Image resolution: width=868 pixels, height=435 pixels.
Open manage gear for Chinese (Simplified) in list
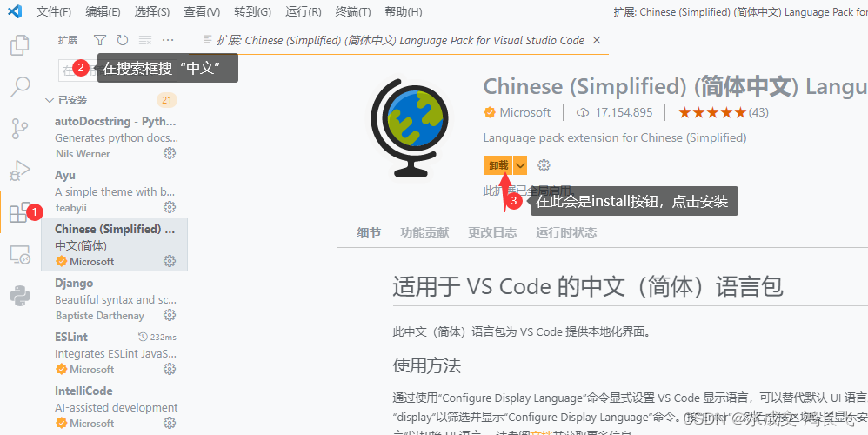coord(170,261)
